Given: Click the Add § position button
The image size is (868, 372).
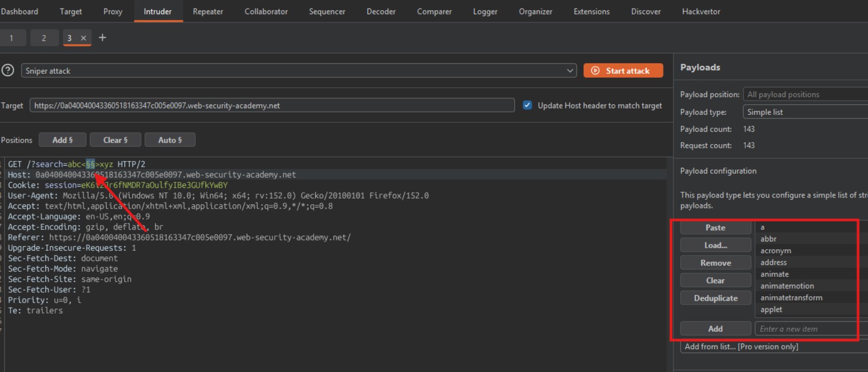Looking at the screenshot, I should (x=63, y=140).
